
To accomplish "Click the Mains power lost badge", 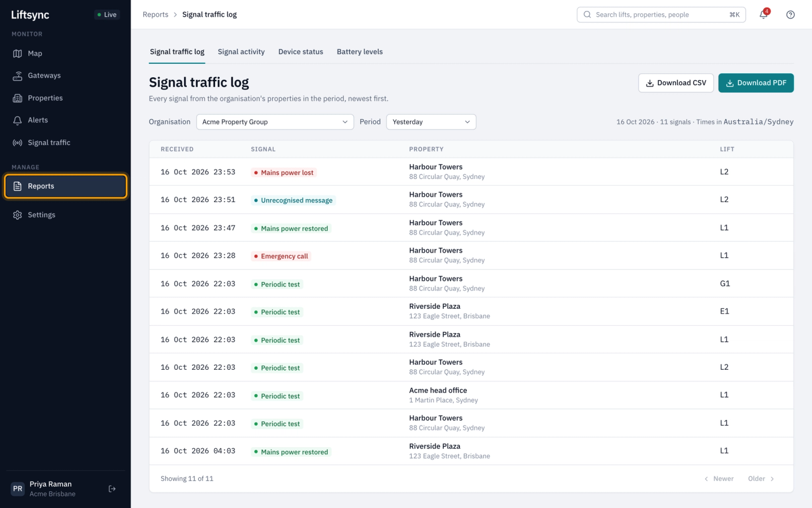I will (x=284, y=172).
